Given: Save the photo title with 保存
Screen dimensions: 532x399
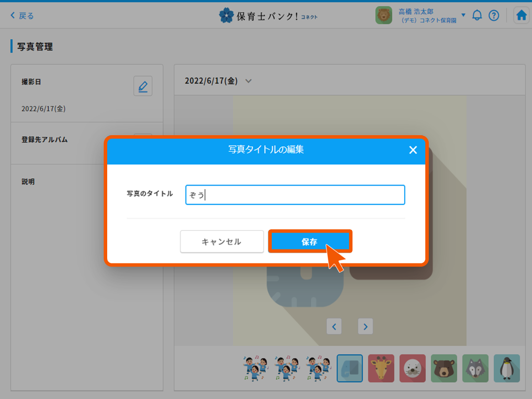Looking at the screenshot, I should (x=310, y=241).
